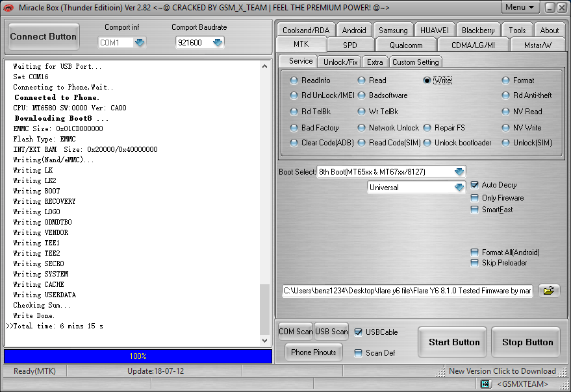Switch to the MTK tab
This screenshot has height=392, width=571.
[301, 44]
